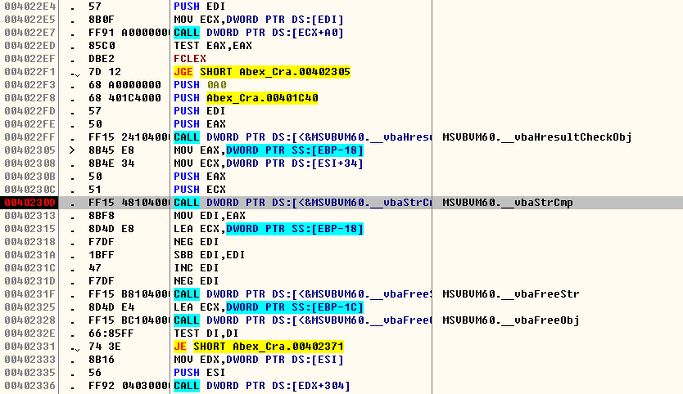Click hex bytes 66:85FF
This screenshot has width=683, height=394.
coord(111,333)
